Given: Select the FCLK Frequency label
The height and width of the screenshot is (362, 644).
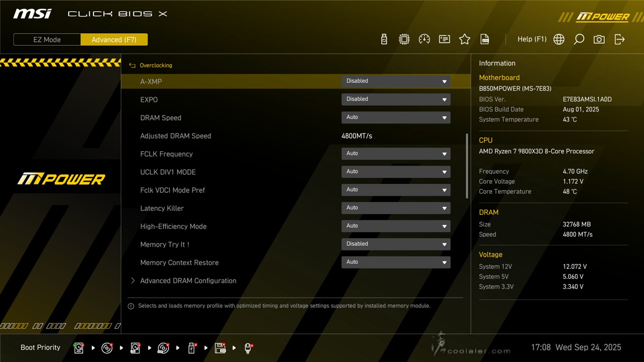Looking at the screenshot, I should pyautogui.click(x=166, y=154).
